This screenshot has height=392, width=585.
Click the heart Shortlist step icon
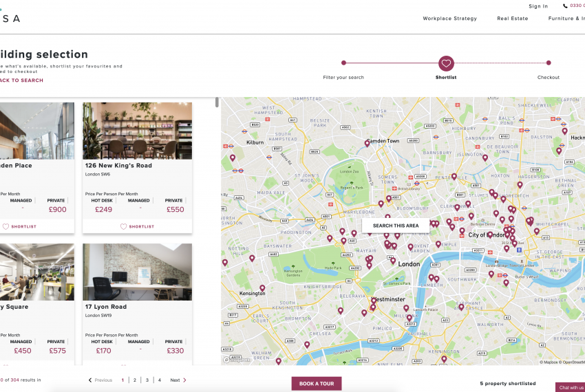click(x=446, y=63)
